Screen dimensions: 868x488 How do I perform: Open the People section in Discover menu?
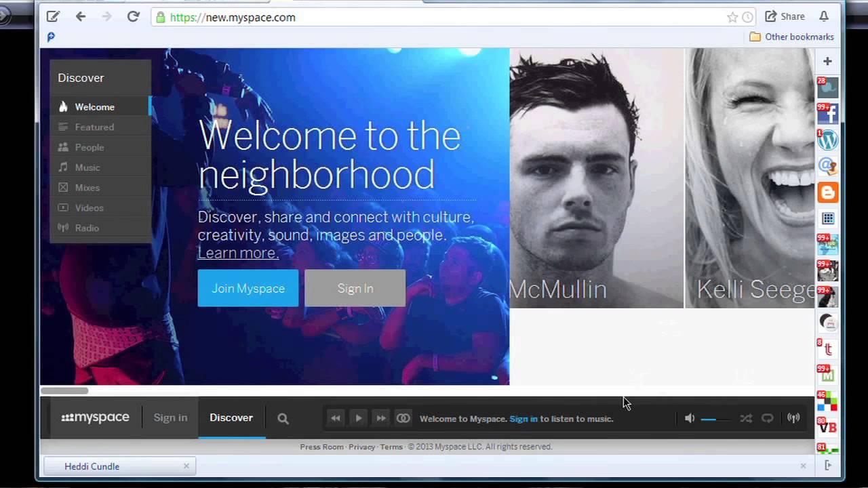click(90, 147)
